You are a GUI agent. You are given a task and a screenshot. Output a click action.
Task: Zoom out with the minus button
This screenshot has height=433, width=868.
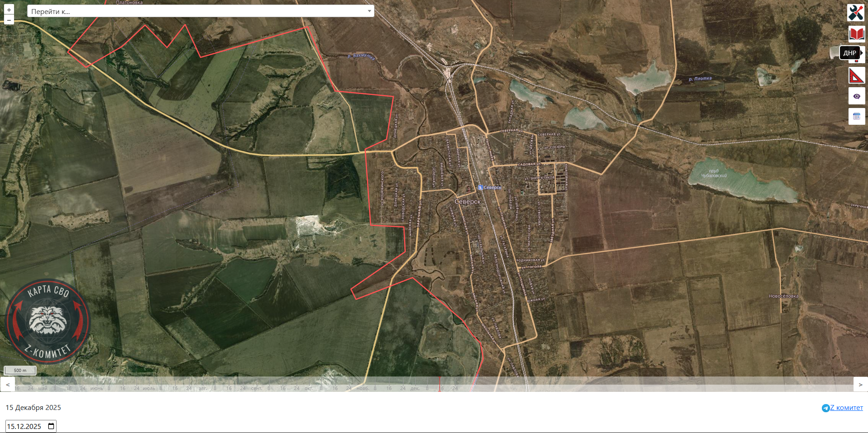(x=9, y=19)
